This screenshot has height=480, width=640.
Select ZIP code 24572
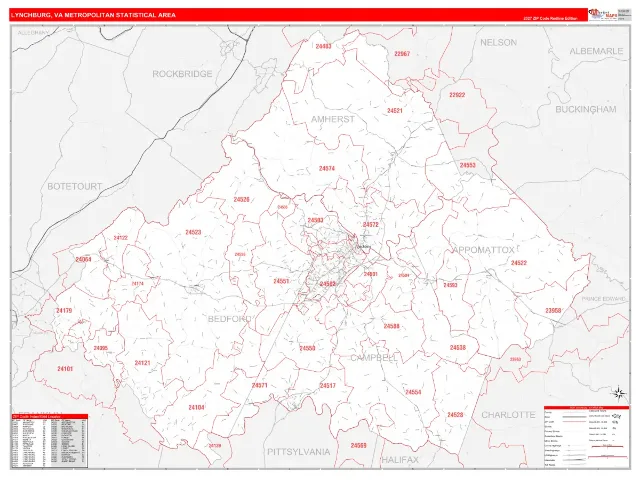coord(371,224)
